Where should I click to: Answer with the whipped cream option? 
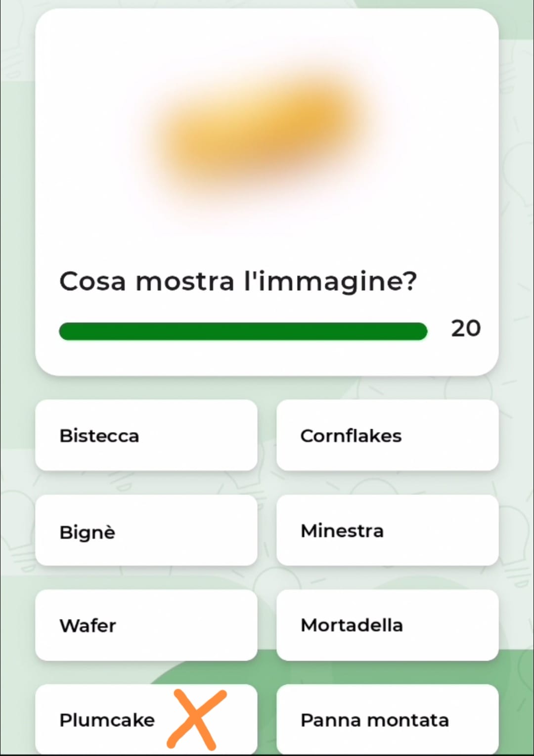point(387,720)
